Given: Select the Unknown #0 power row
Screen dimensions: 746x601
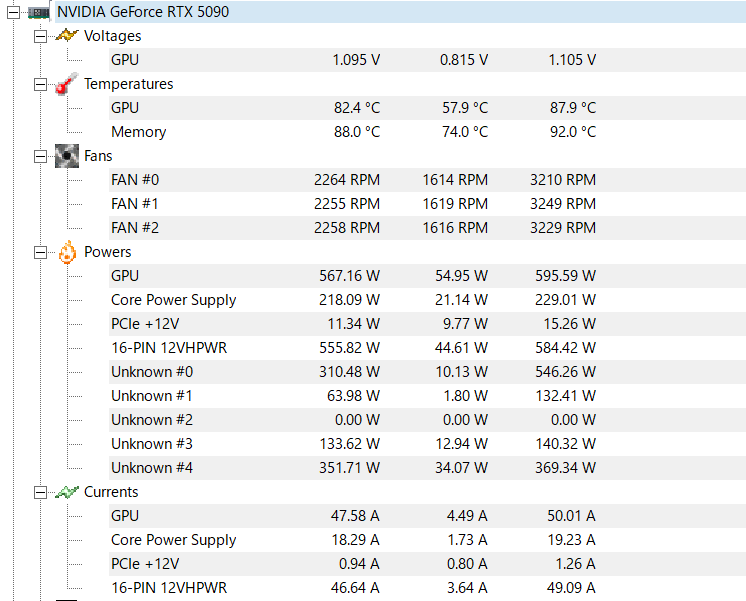Looking at the screenshot, I should pos(427,372).
